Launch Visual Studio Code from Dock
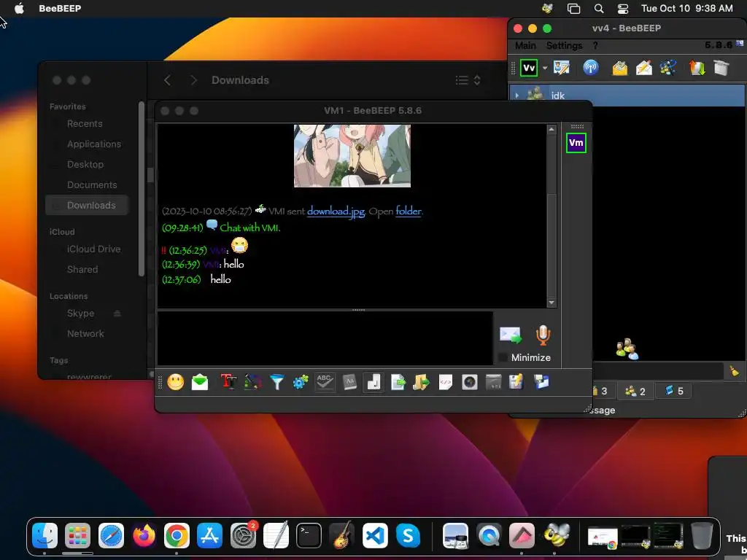747x560 pixels. click(375, 536)
